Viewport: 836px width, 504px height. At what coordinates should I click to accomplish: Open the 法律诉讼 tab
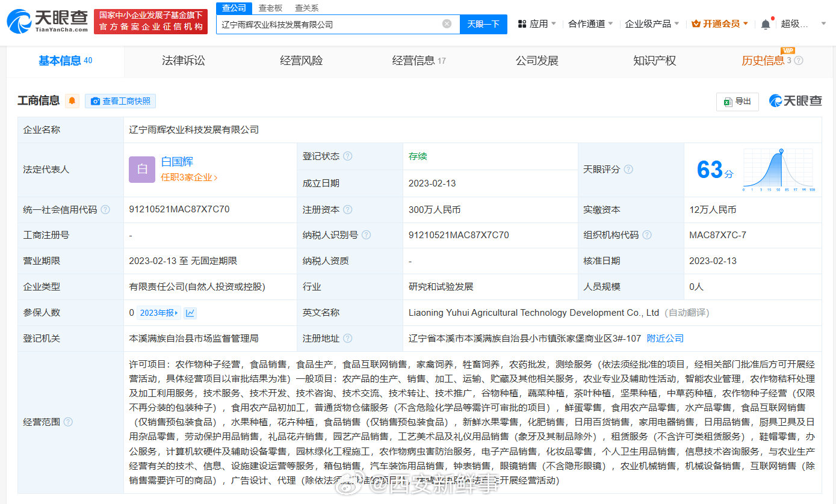(x=183, y=61)
